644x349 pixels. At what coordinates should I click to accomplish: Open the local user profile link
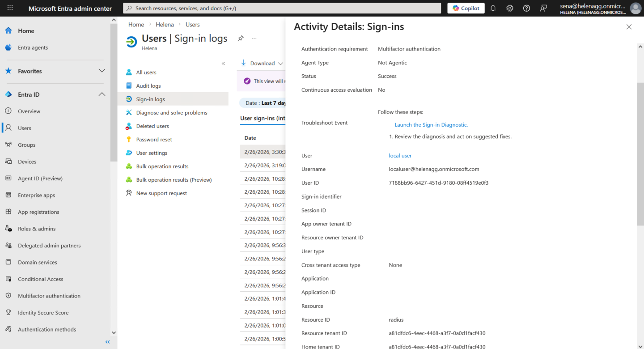[400, 156]
